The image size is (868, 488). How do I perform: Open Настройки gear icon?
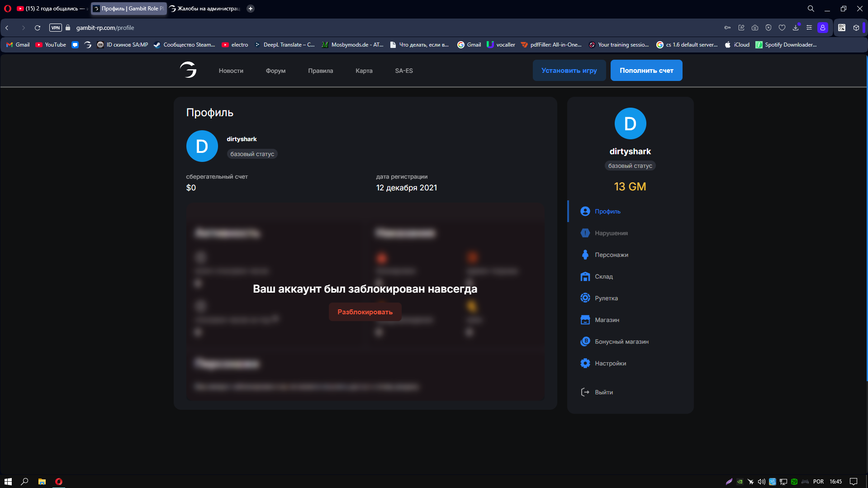(585, 363)
